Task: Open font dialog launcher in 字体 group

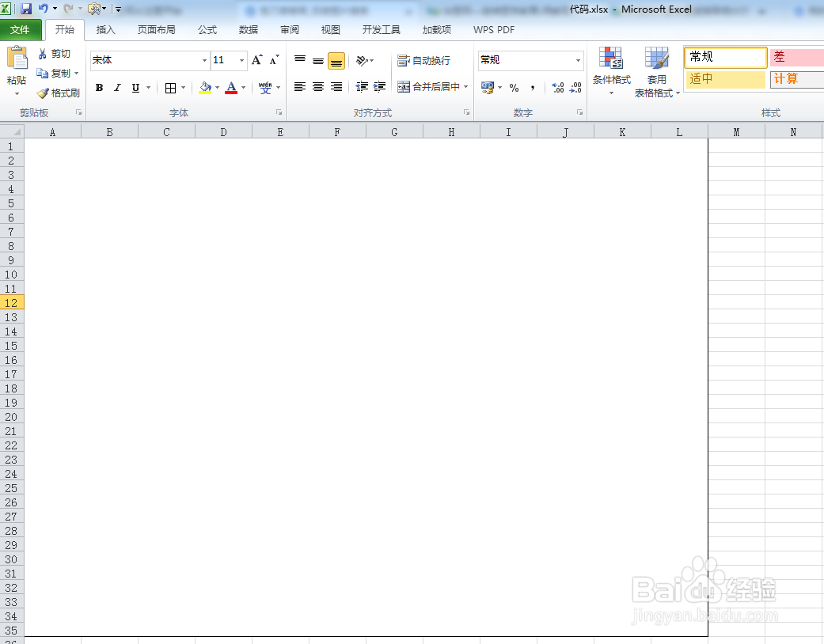Action: tap(279, 112)
